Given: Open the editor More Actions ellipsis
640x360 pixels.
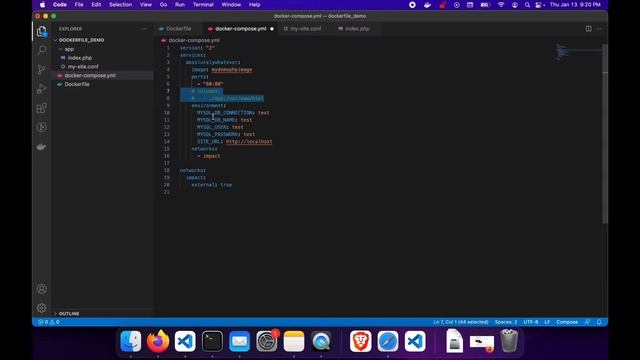Looking at the screenshot, I should (599, 29).
